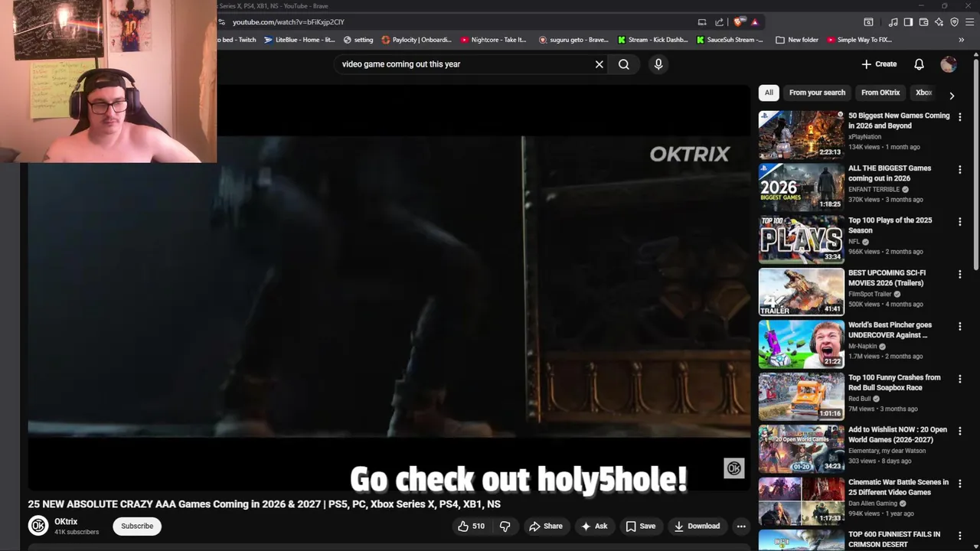Open the Simple Way To FIX bookmark
980x551 pixels.
[859, 40]
